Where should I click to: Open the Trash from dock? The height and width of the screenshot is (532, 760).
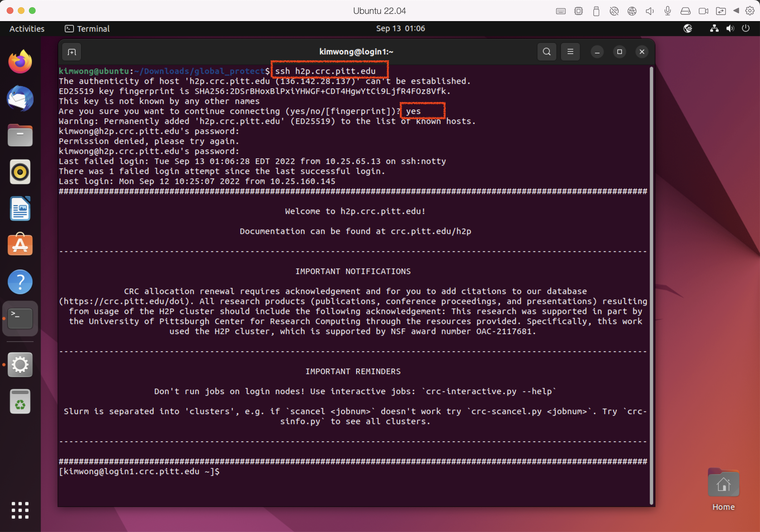click(x=20, y=401)
